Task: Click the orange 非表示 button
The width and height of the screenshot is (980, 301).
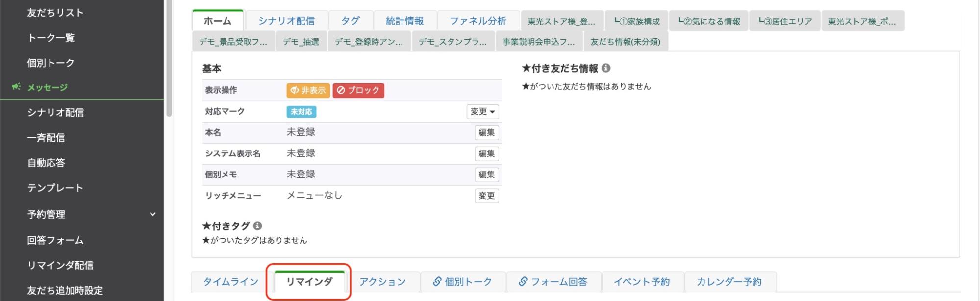Action: [x=308, y=90]
